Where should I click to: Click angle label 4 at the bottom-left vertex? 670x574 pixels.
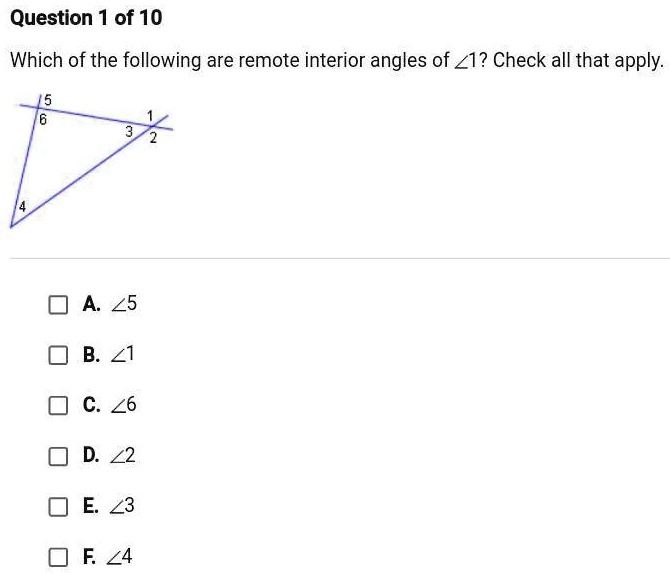click(x=22, y=206)
